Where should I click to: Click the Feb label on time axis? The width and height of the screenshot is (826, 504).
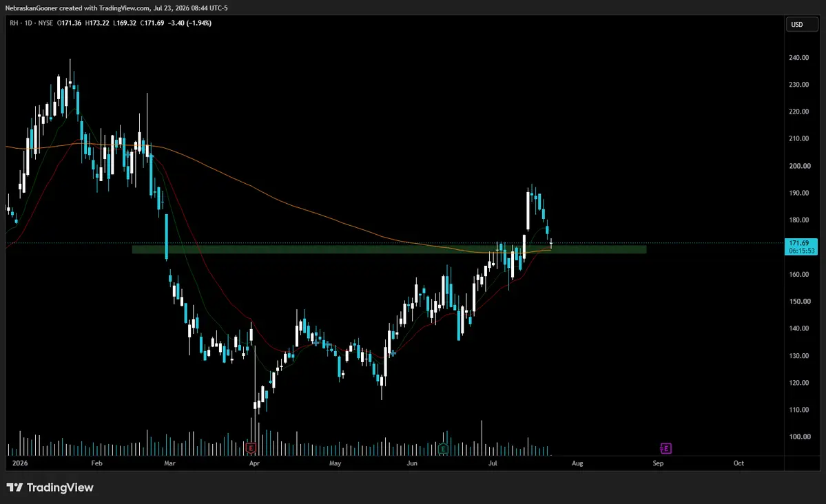[x=96, y=463]
